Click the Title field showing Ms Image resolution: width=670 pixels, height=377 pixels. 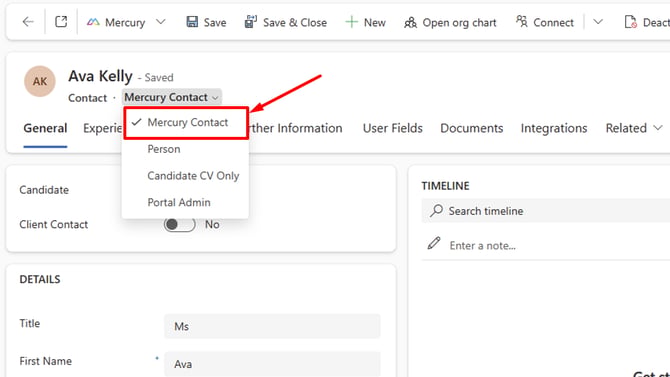(x=272, y=327)
